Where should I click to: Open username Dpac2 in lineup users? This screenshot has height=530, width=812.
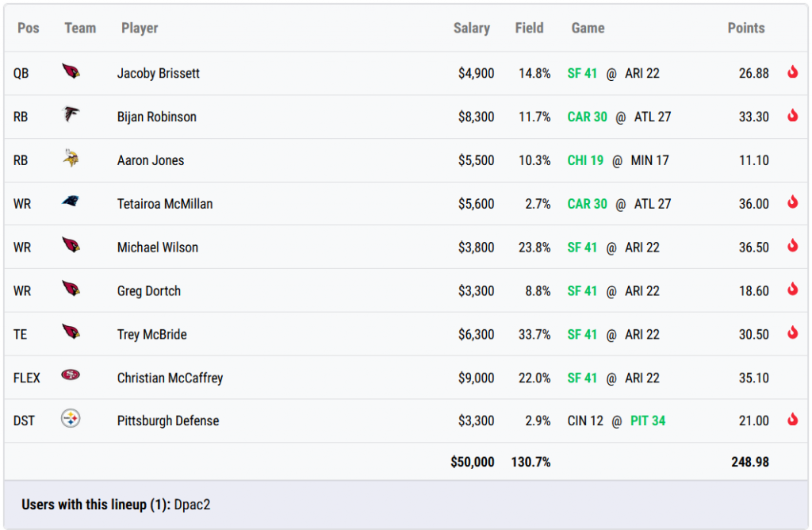coord(193,505)
